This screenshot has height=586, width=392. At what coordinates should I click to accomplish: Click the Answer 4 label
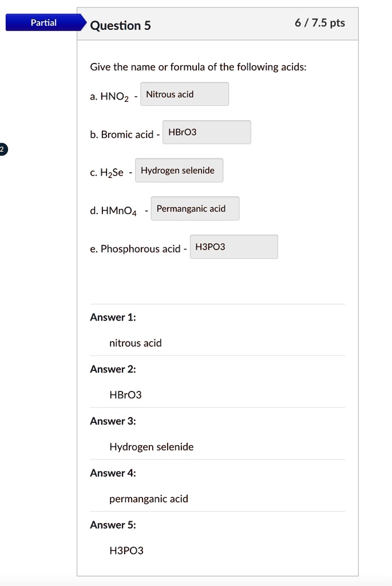pyautogui.click(x=113, y=473)
